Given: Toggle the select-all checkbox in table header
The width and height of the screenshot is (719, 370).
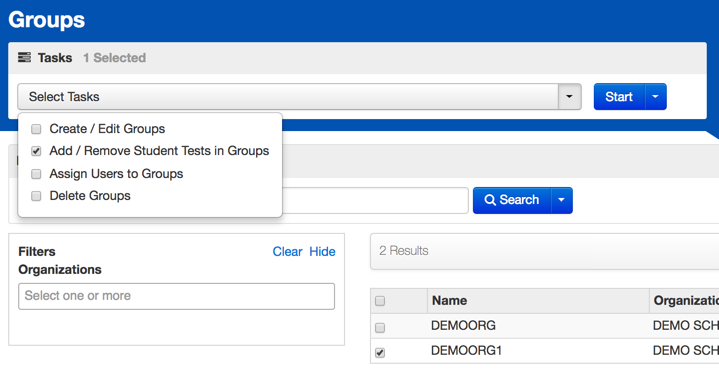Looking at the screenshot, I should (x=380, y=301).
